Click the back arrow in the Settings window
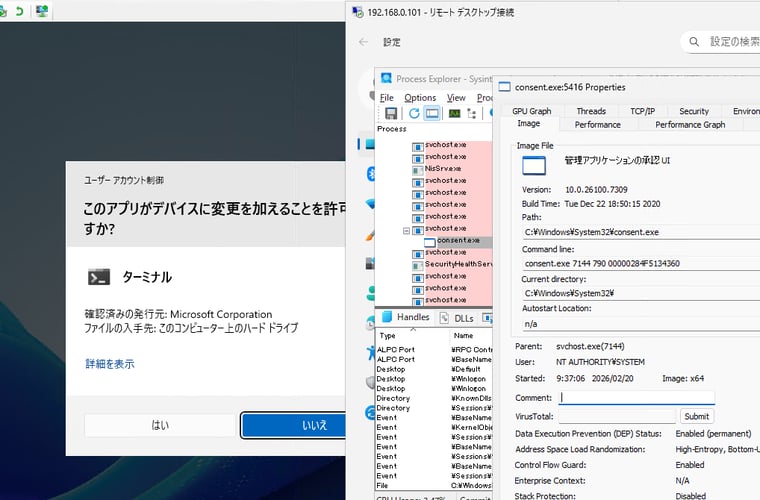The image size is (760, 500). pos(363,42)
